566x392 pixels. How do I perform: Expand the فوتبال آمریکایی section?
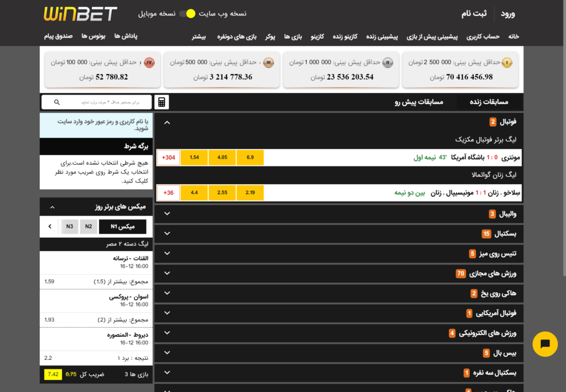pos(167,313)
